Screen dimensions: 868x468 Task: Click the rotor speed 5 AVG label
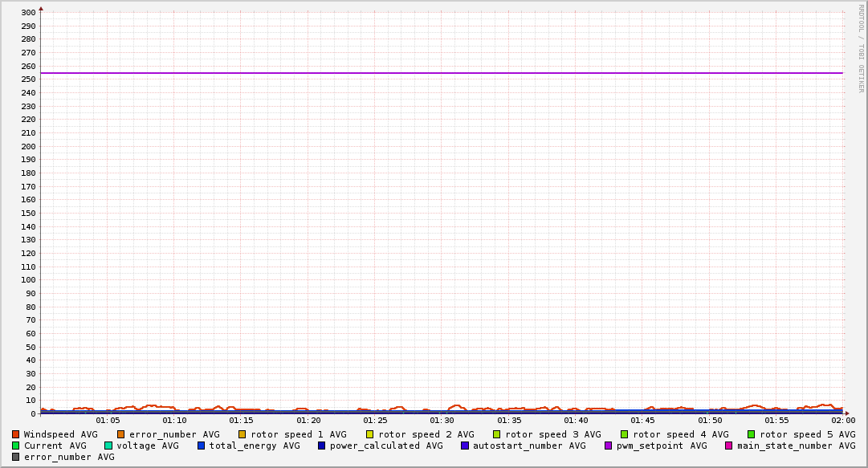pos(807,434)
